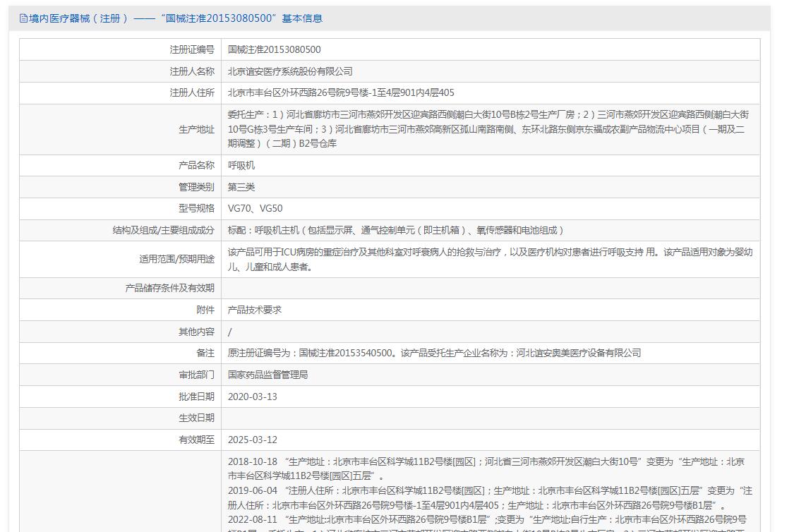Click the label 批准日期
The height and width of the screenshot is (532, 794).
pyautogui.click(x=196, y=397)
